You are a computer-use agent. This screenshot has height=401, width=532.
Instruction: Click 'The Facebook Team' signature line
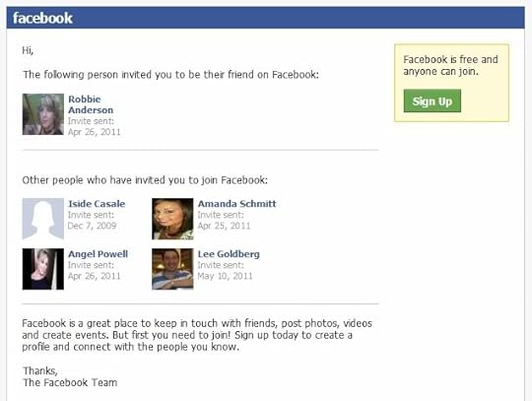(70, 382)
